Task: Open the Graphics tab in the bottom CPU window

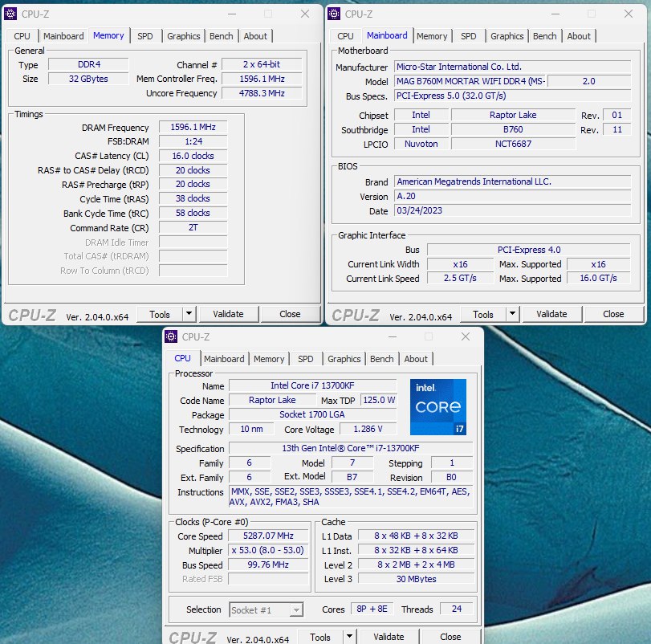Action: pyautogui.click(x=344, y=359)
